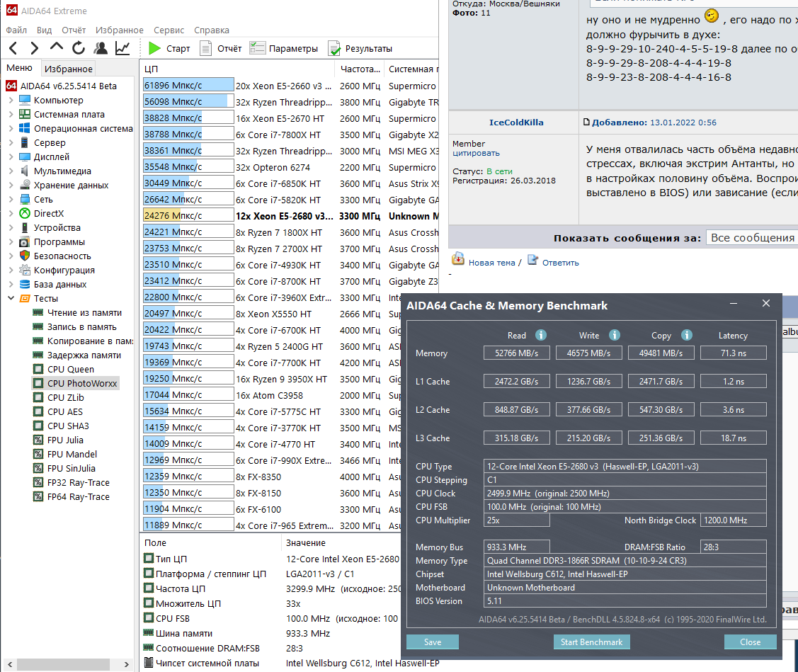Click Save in benchmark window
Viewport: 798px width, 672px height.
click(433, 642)
